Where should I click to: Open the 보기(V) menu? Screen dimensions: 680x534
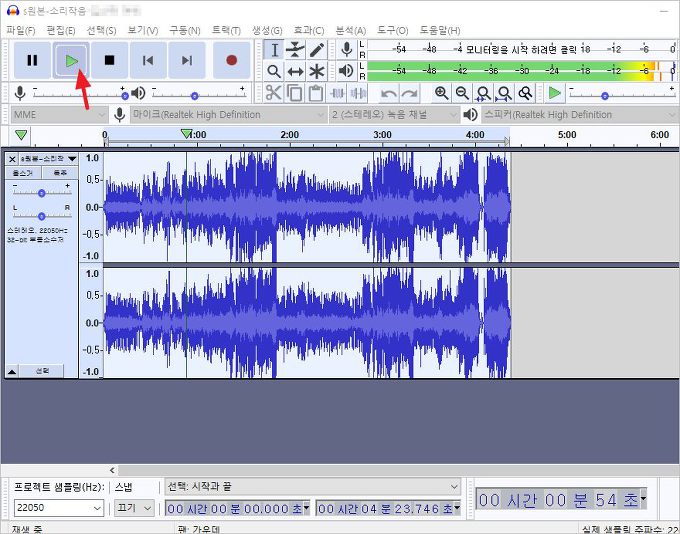click(x=143, y=30)
